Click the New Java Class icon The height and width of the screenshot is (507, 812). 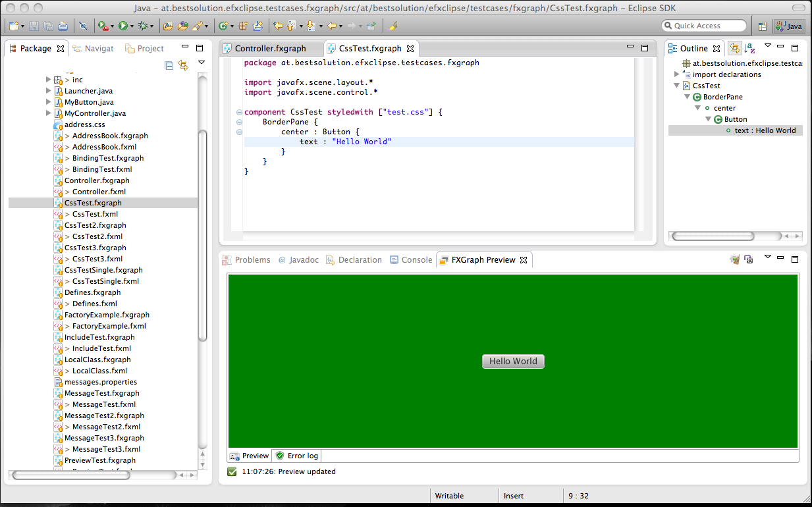[223, 26]
